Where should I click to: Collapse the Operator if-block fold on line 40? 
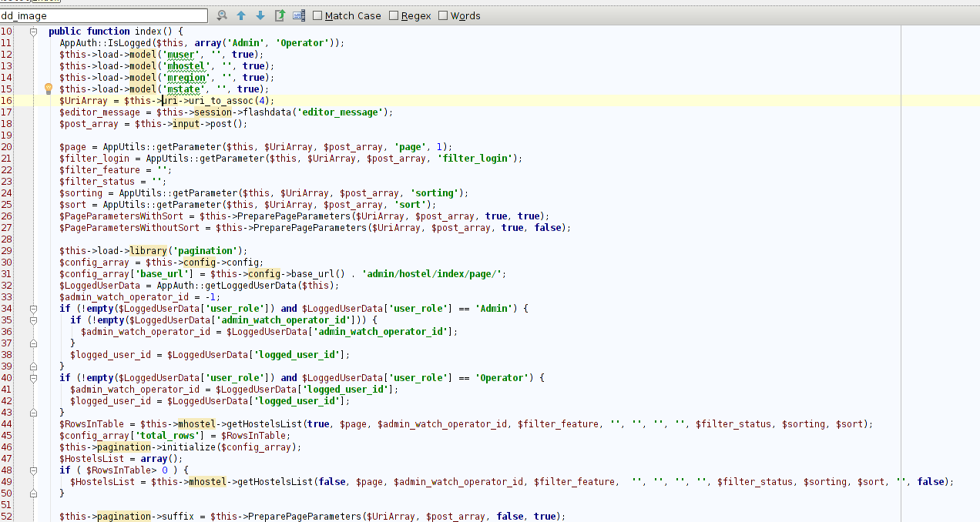(x=33, y=378)
